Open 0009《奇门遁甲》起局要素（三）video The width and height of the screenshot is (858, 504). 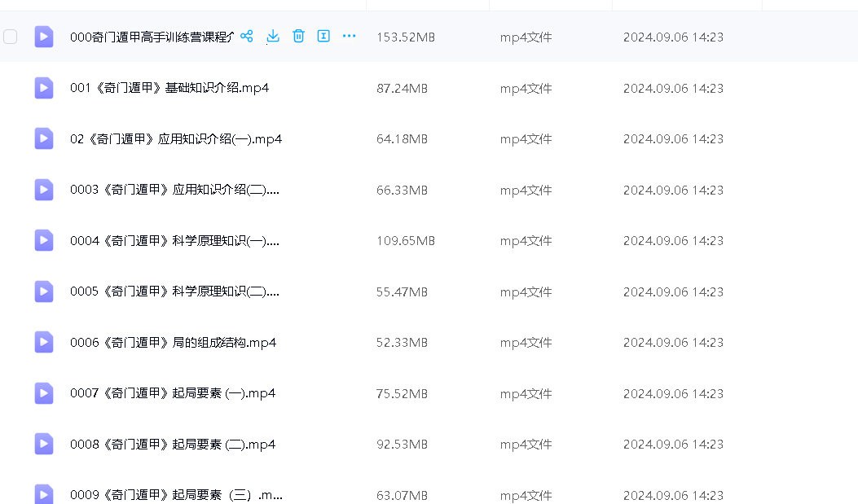click(176, 495)
